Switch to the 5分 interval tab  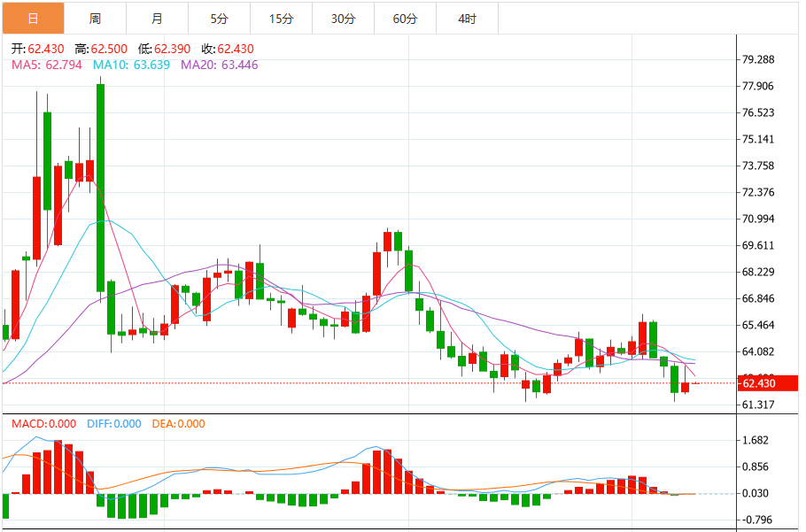[x=219, y=19]
